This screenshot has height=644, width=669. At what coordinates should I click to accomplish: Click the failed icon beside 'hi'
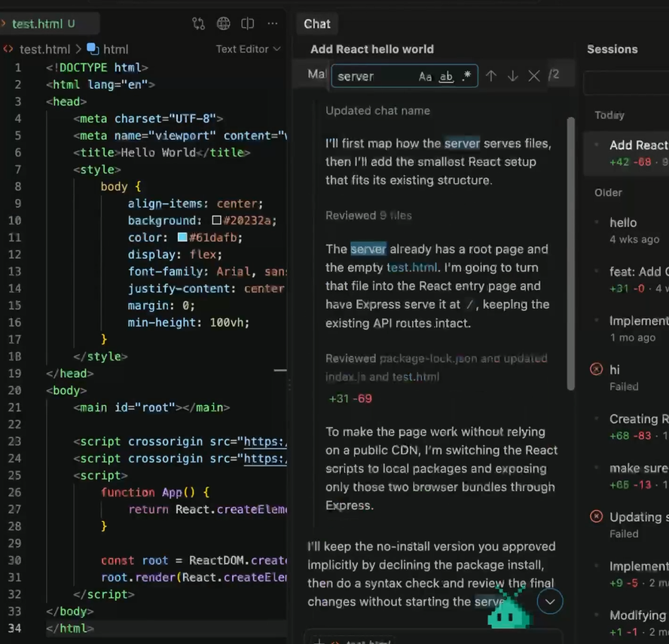coord(596,369)
